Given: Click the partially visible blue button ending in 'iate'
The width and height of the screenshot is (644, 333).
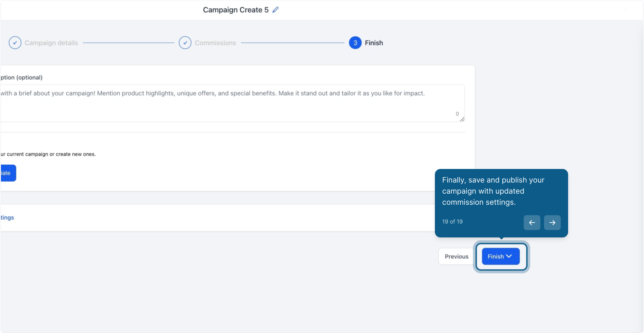Looking at the screenshot, I should tap(8, 173).
